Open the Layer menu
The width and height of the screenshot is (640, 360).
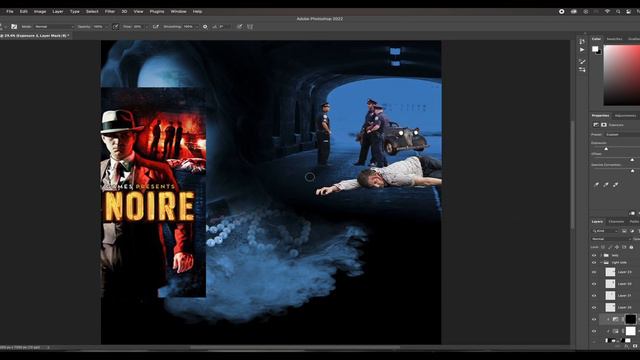tap(58, 11)
